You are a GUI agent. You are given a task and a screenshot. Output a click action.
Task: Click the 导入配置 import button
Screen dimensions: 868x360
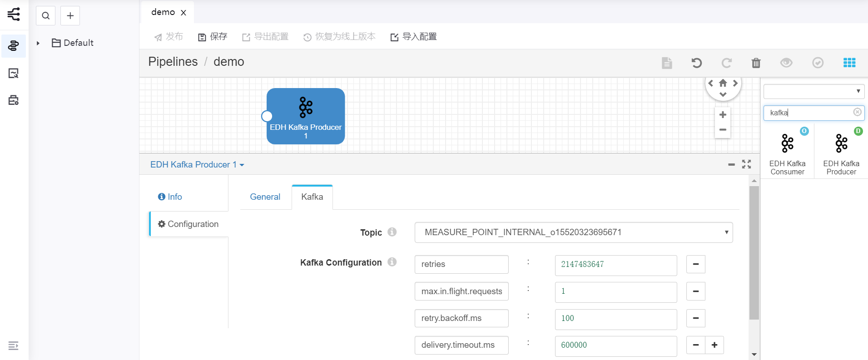tap(413, 37)
